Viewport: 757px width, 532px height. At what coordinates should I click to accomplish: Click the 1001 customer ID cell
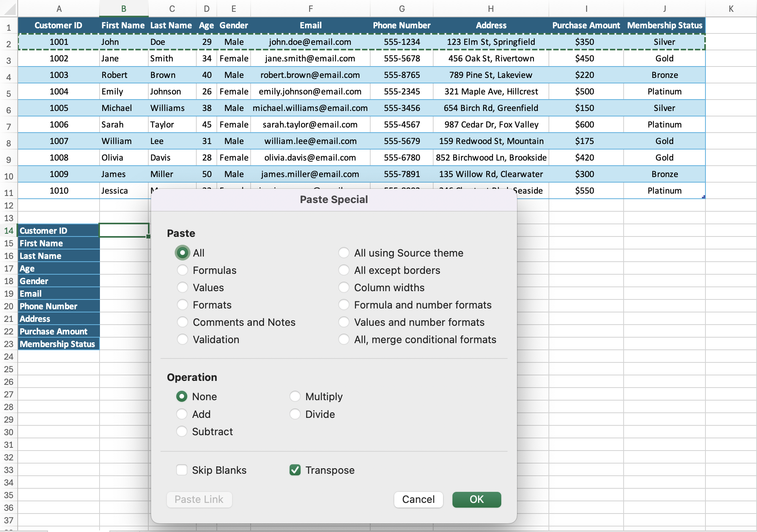pos(59,42)
